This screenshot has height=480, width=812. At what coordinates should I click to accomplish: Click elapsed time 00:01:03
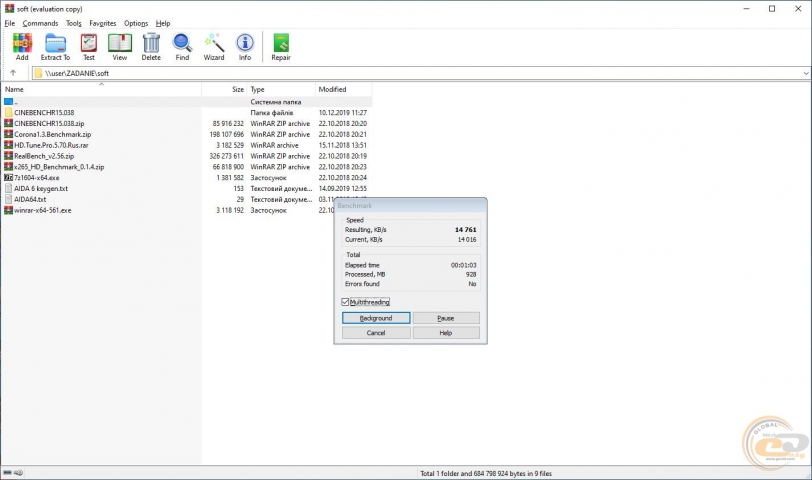click(463, 265)
